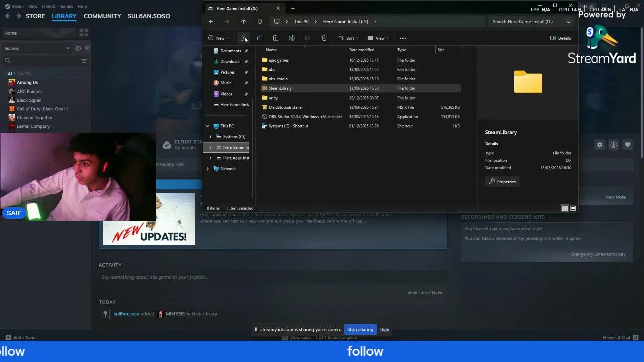Click the Rename icon in File Explorer toolbar

click(x=292, y=38)
